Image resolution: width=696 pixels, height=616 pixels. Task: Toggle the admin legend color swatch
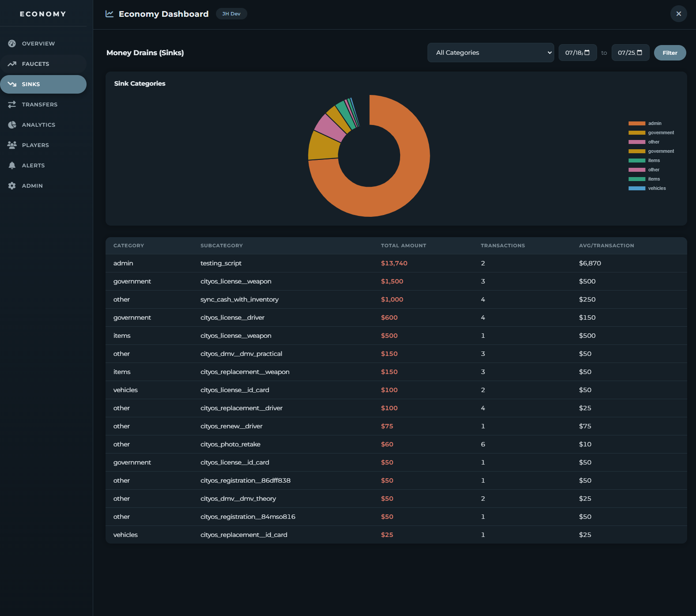[637, 123]
